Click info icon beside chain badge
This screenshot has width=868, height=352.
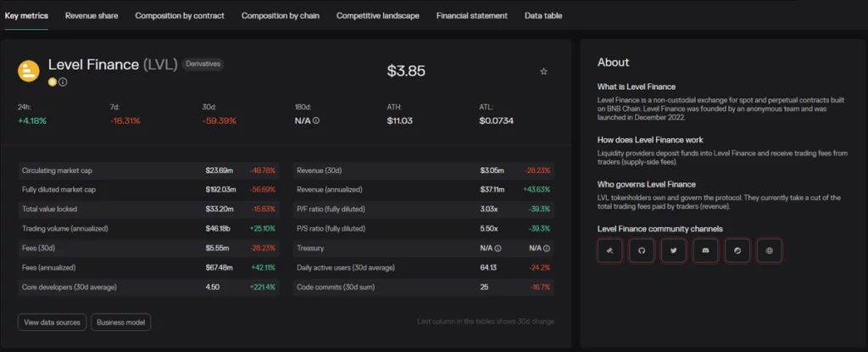tap(63, 82)
